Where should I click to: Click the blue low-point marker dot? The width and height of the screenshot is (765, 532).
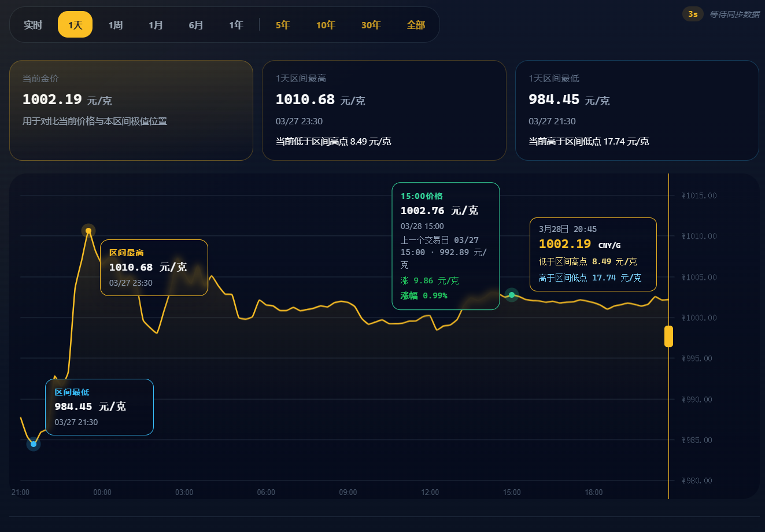[33, 444]
